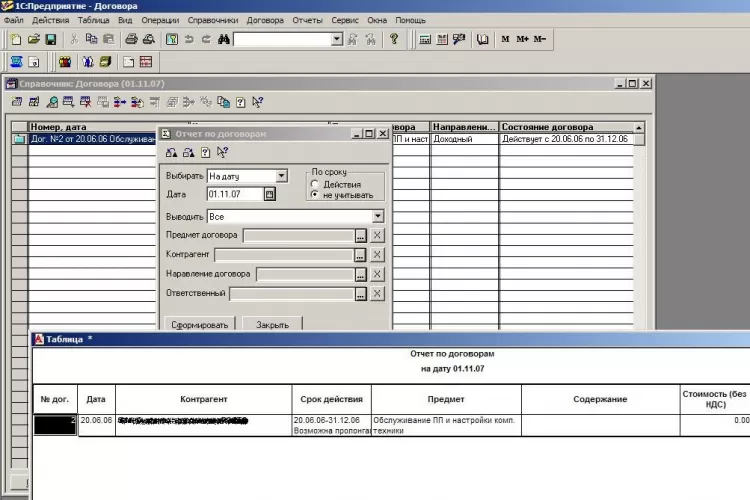Click the binoculars Find icon
Viewport: 750px width, 500px height.
pos(224,39)
